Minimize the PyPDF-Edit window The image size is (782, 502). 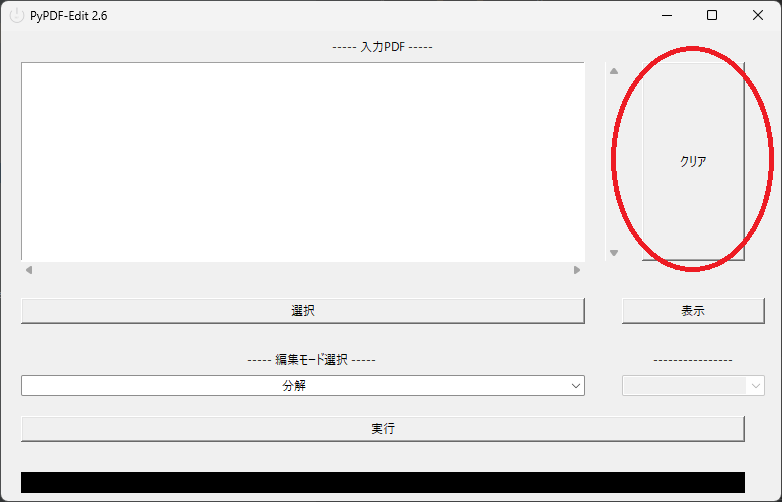pyautogui.click(x=667, y=15)
